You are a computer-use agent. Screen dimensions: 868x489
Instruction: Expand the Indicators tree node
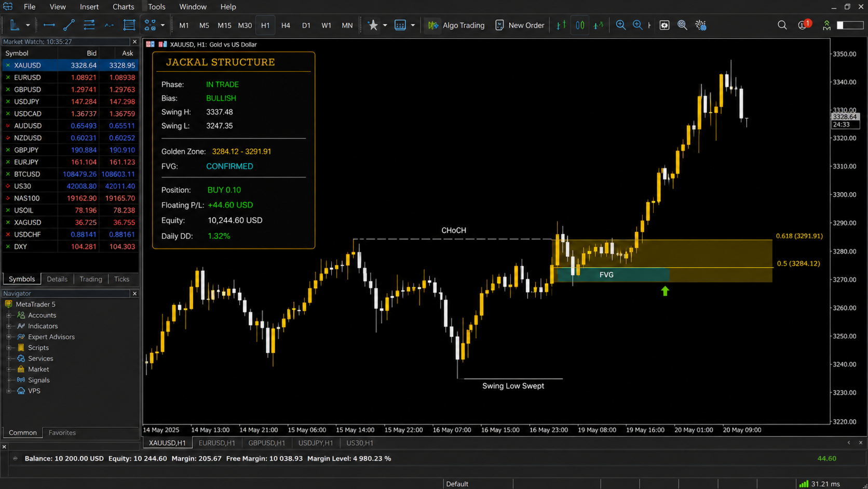point(9,326)
